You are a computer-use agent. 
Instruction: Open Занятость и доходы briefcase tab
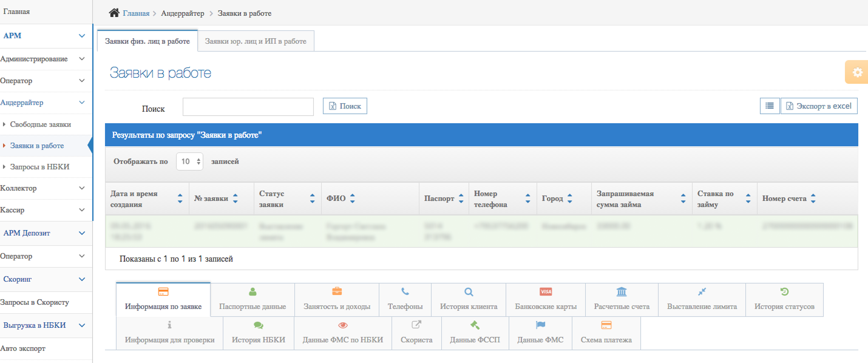click(337, 299)
